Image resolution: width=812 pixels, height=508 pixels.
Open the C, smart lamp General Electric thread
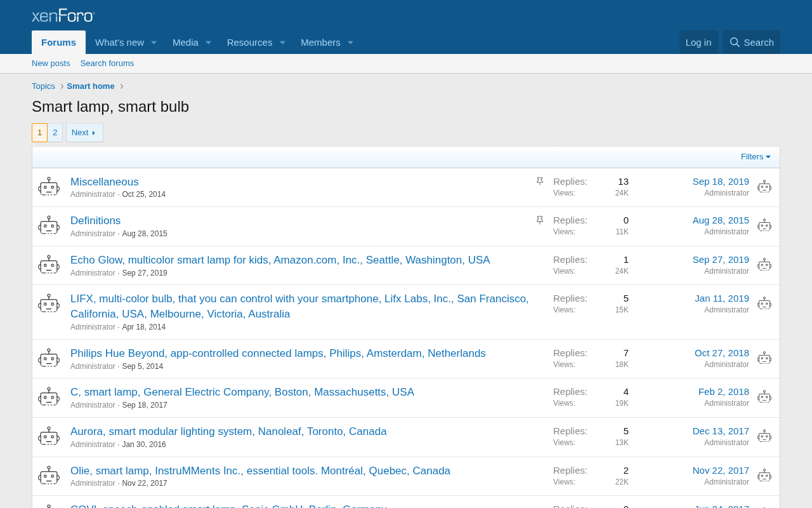242,392
